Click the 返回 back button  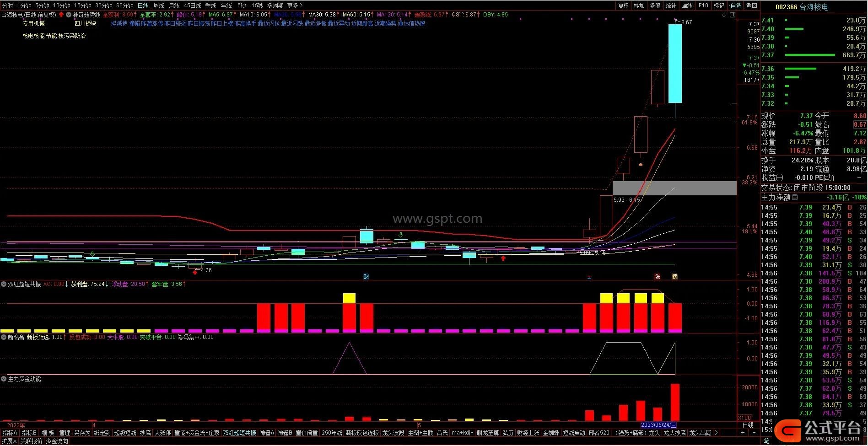[751, 5]
